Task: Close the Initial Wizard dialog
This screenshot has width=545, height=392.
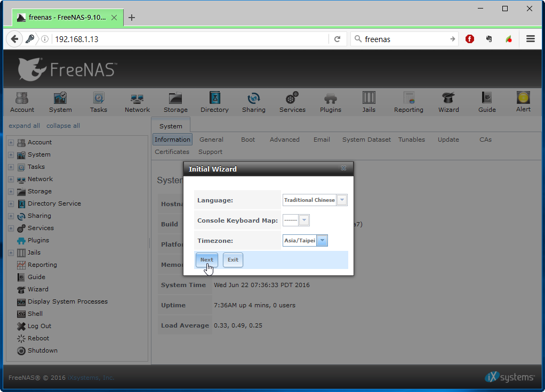Action: 343,168
